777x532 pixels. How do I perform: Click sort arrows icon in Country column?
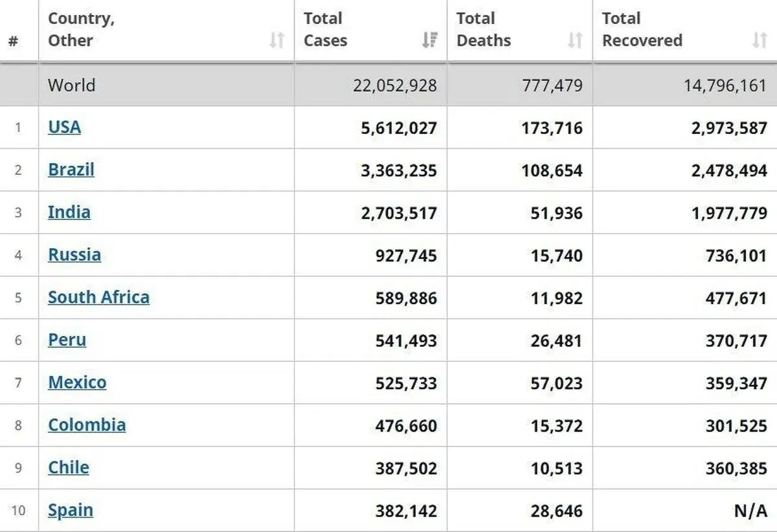click(276, 41)
